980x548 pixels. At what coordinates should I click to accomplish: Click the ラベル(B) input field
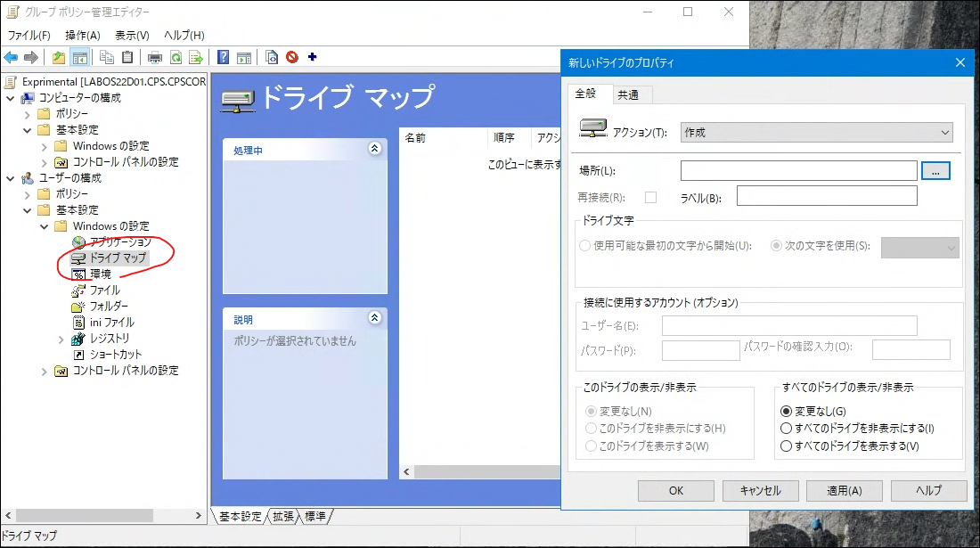click(x=827, y=195)
